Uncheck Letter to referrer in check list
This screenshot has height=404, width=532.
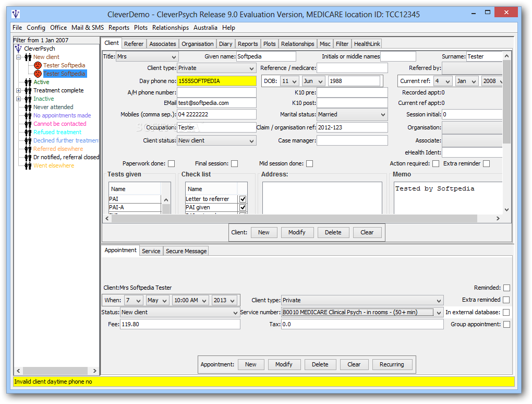[243, 199]
